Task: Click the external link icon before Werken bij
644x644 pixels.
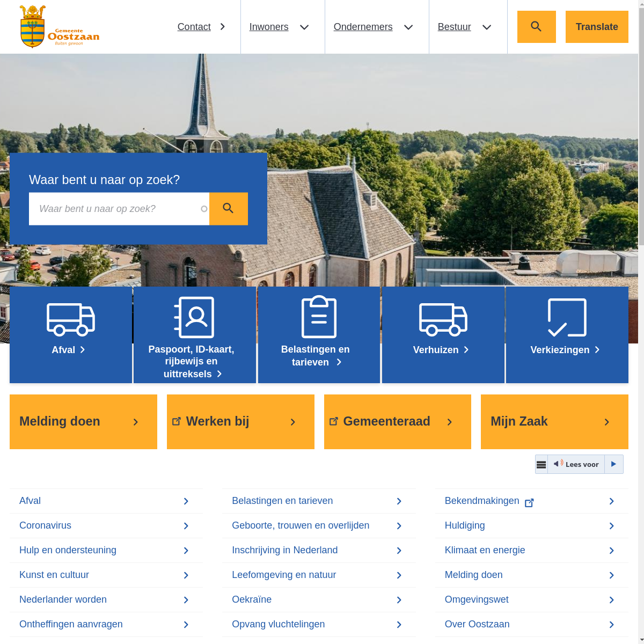Action: coord(177,421)
